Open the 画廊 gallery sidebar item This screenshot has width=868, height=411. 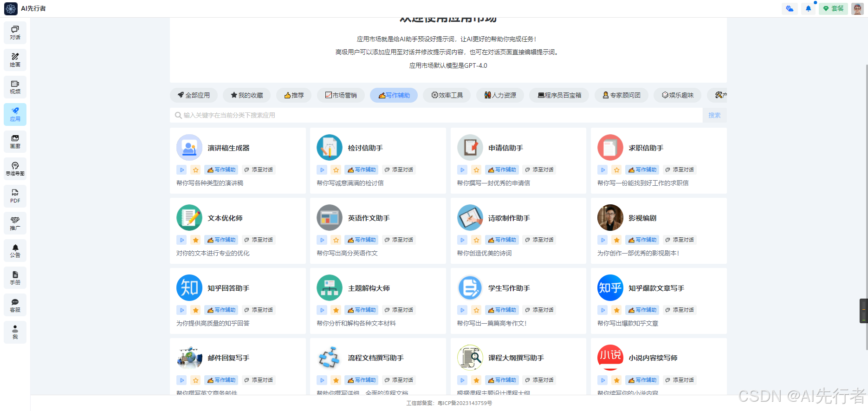coord(15,142)
